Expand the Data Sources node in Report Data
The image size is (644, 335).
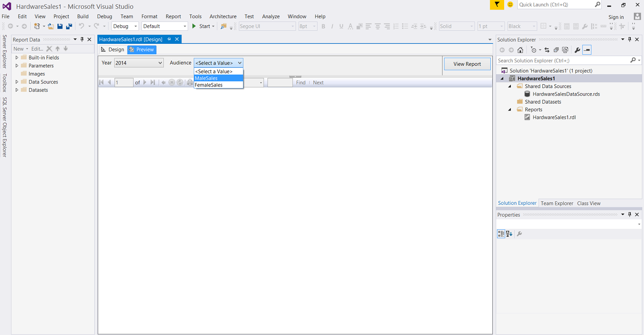click(17, 82)
